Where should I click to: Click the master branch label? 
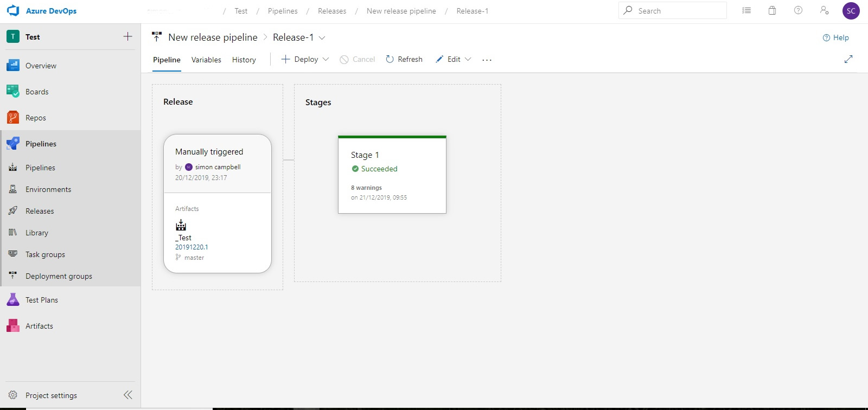click(194, 258)
